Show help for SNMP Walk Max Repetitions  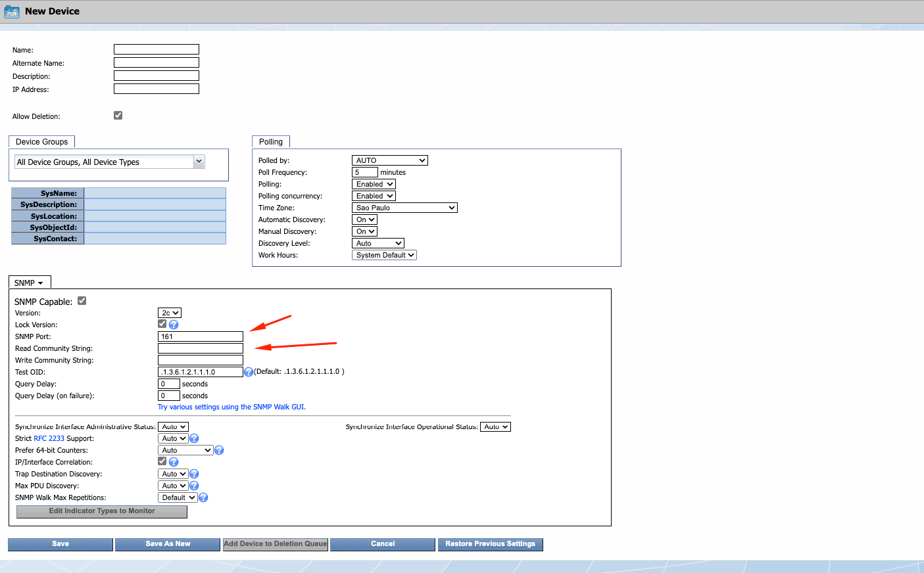click(203, 497)
